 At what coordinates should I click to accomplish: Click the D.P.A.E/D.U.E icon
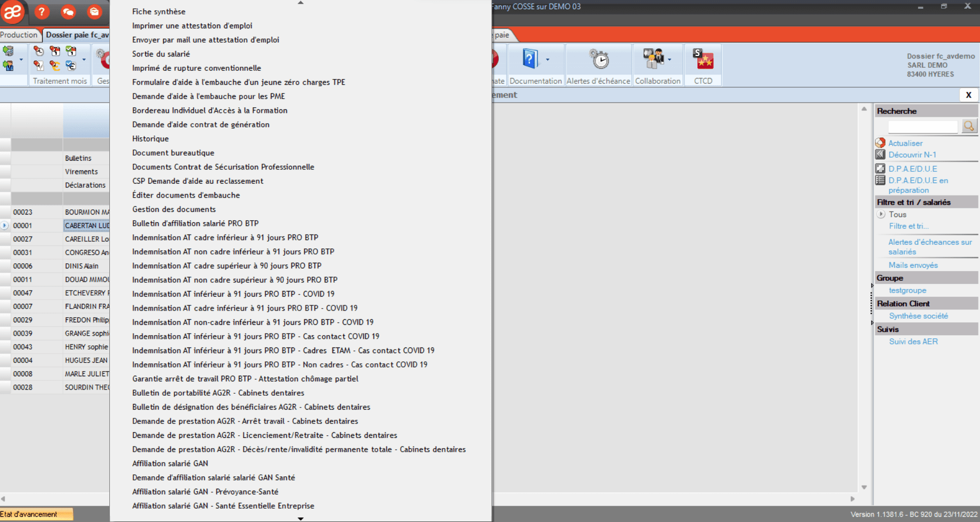coord(880,168)
